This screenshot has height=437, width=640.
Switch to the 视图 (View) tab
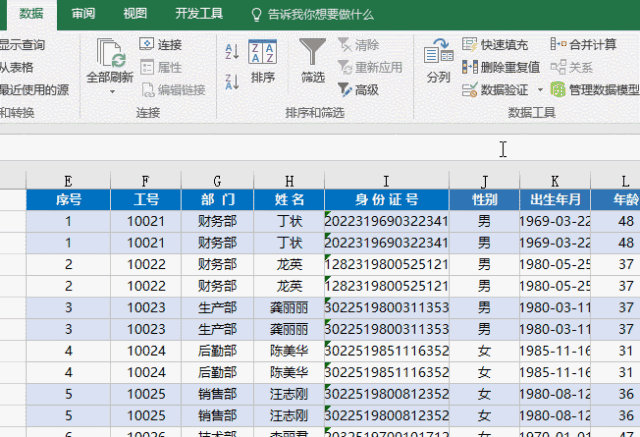[x=135, y=14]
